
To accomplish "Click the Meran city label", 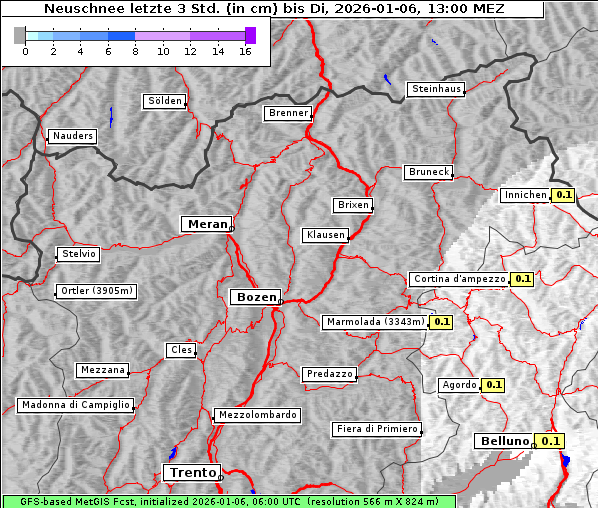I will click(207, 224).
